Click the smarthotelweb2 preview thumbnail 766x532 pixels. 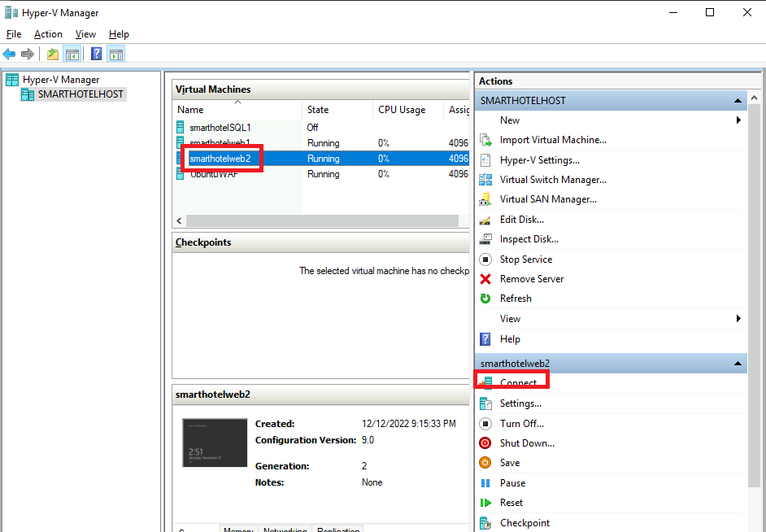click(215, 443)
